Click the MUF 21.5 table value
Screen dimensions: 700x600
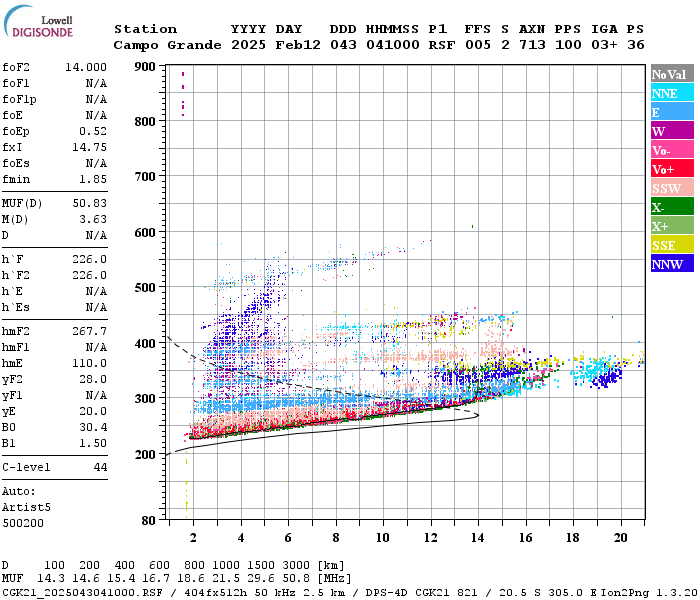click(226, 579)
